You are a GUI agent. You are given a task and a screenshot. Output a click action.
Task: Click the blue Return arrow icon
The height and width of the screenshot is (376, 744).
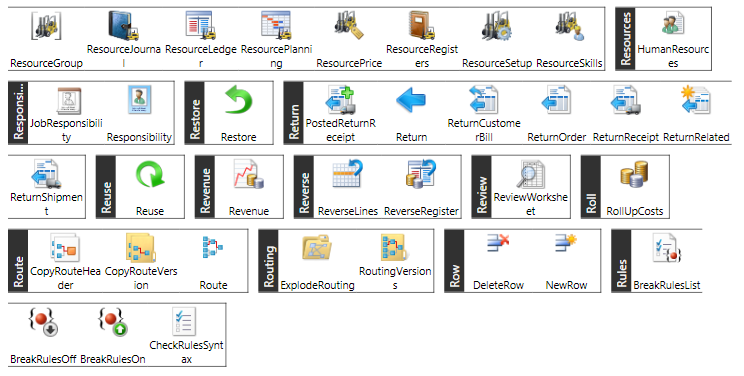pos(411,100)
